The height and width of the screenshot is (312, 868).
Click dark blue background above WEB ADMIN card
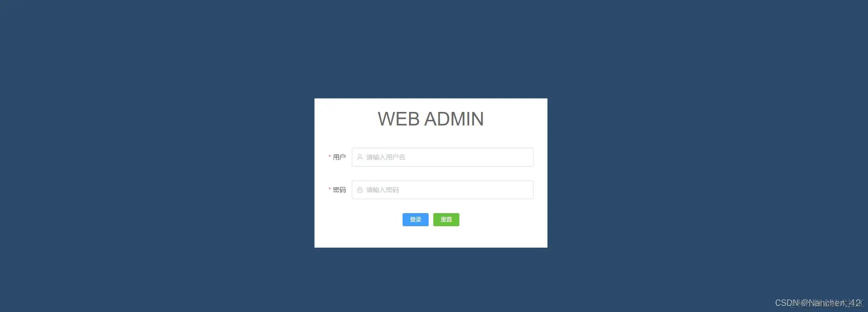click(x=431, y=49)
